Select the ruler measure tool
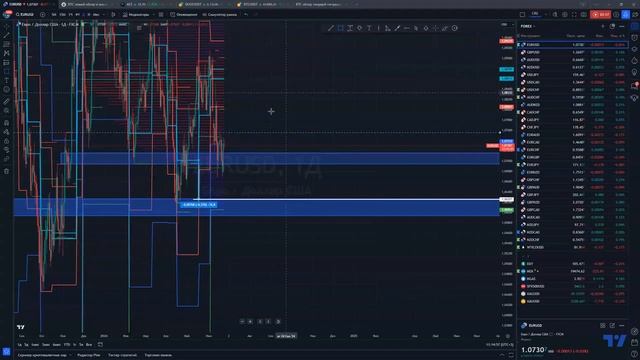The image size is (640, 360). click(x=7, y=101)
